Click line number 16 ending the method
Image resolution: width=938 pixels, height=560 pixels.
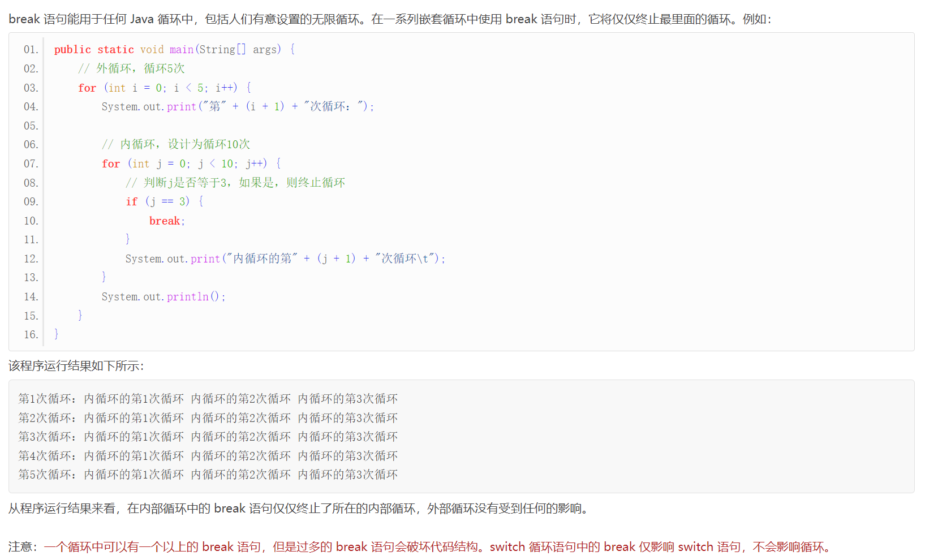point(31,335)
